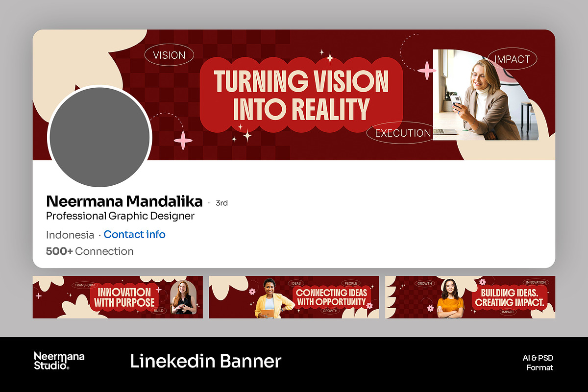Open the Contact info link

point(135,235)
